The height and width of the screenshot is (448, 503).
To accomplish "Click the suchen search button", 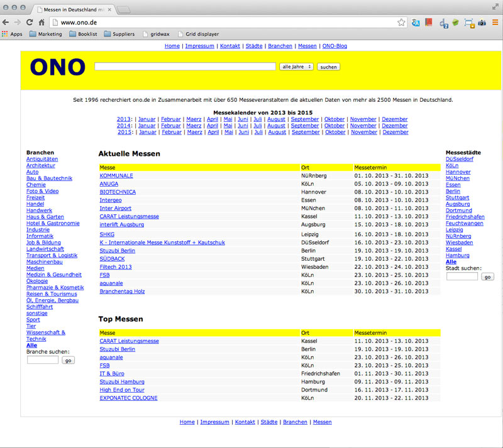I will [x=328, y=67].
